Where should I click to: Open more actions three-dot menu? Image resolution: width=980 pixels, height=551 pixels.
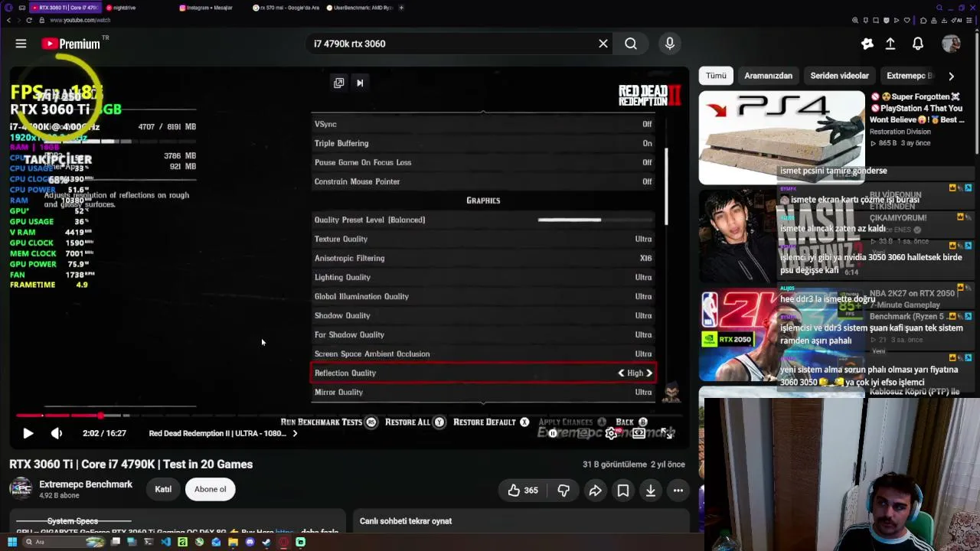click(x=678, y=491)
